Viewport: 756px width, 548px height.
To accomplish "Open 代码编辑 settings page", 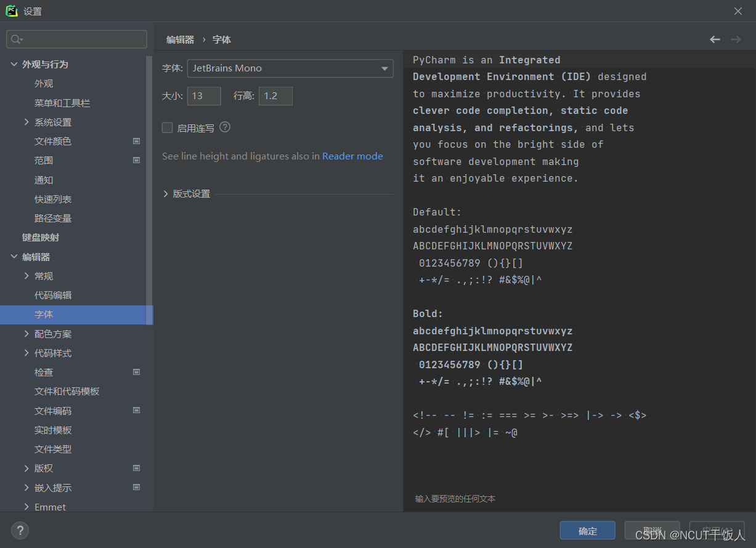I will pyautogui.click(x=53, y=295).
